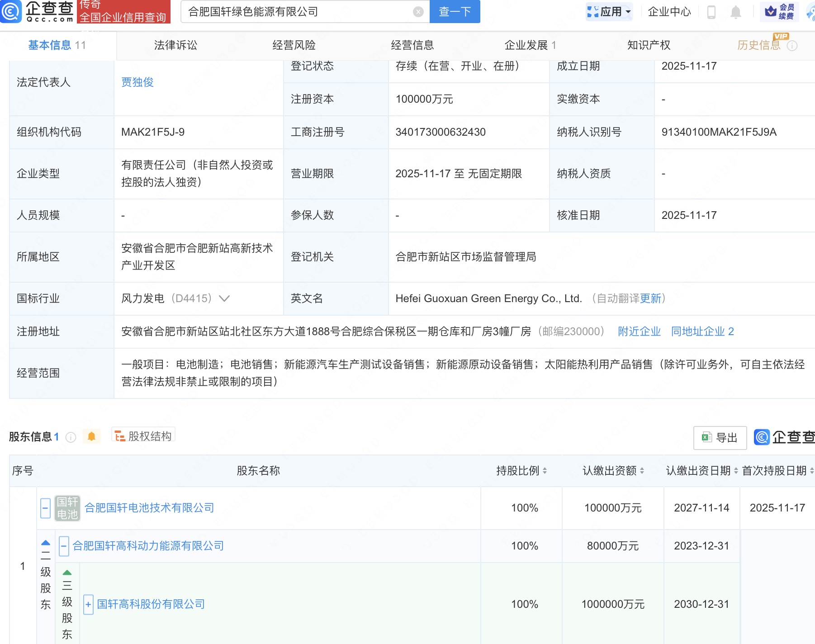Open legal representative 贾独俊 link
Screen dimensions: 815x644
coord(137,82)
